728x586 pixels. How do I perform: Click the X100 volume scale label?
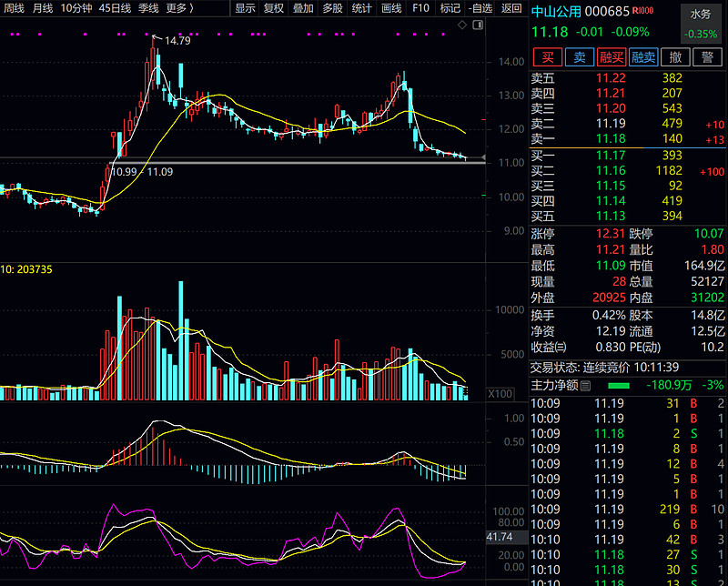(x=500, y=394)
